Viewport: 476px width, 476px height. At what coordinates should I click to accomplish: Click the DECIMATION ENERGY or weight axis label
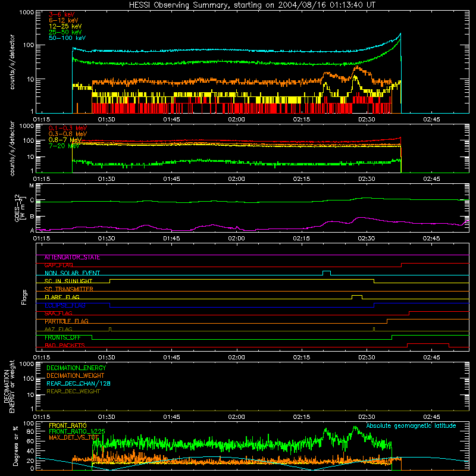9,386
